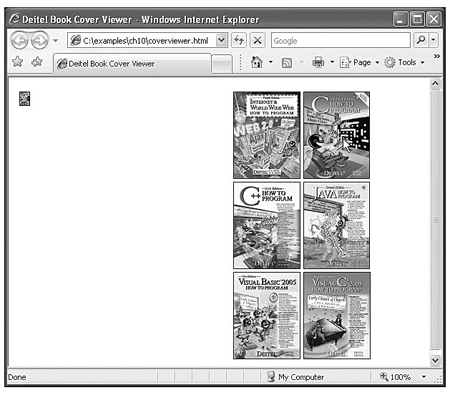Click the Add to Favorites icon
Screen dimensions: 450x395
pos(37,62)
